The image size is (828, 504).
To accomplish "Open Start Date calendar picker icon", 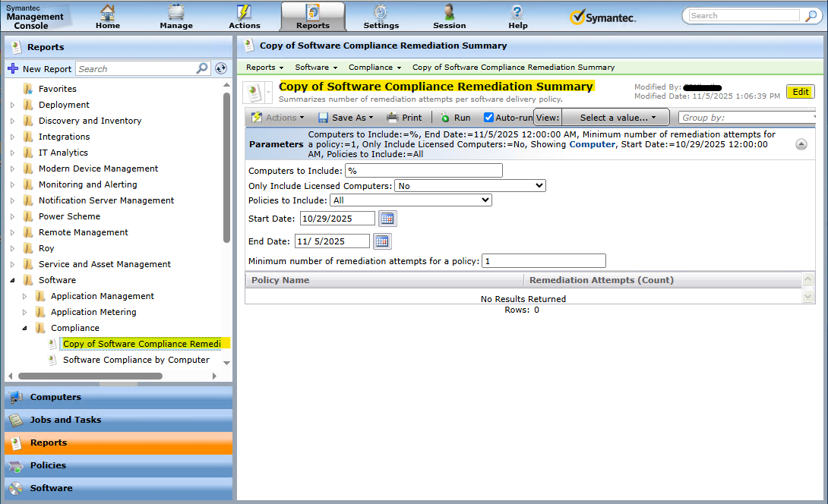I will pos(387,219).
